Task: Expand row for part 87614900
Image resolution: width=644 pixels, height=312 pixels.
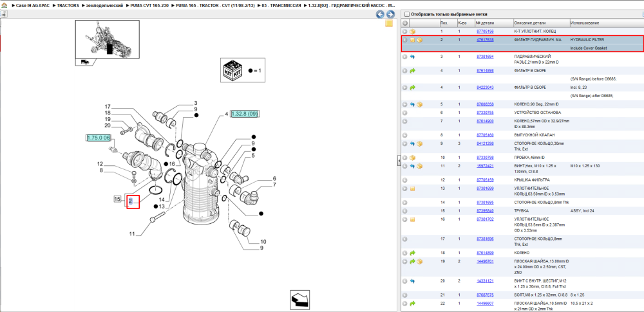Action: click(x=405, y=121)
